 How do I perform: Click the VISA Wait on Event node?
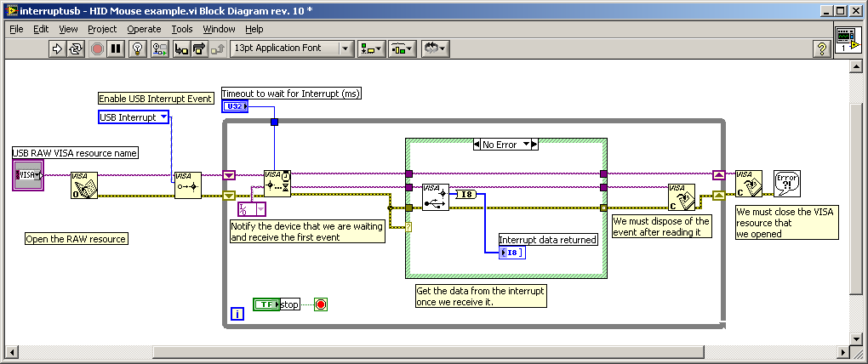point(277,183)
